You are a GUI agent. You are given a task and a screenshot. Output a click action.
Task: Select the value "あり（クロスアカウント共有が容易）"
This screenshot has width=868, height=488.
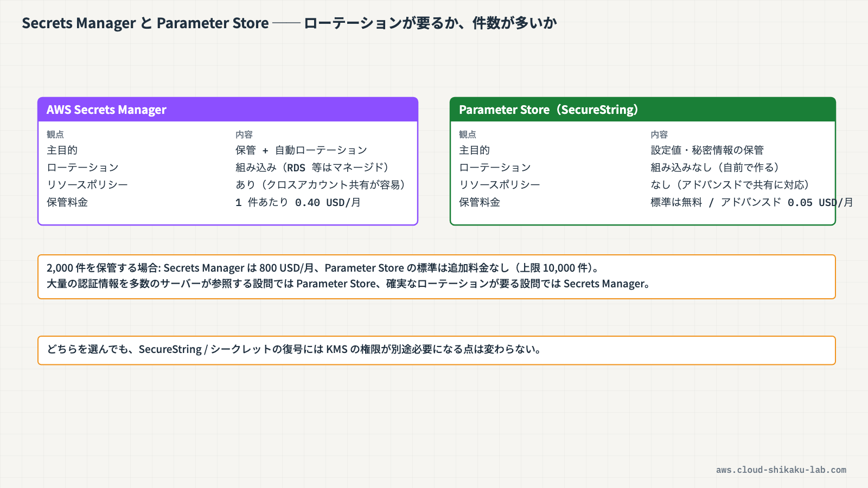click(320, 185)
